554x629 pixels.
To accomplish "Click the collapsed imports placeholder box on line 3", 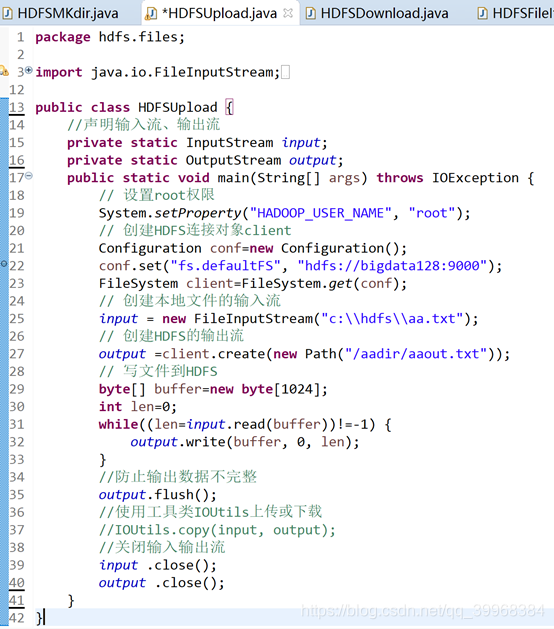I will coord(285,72).
